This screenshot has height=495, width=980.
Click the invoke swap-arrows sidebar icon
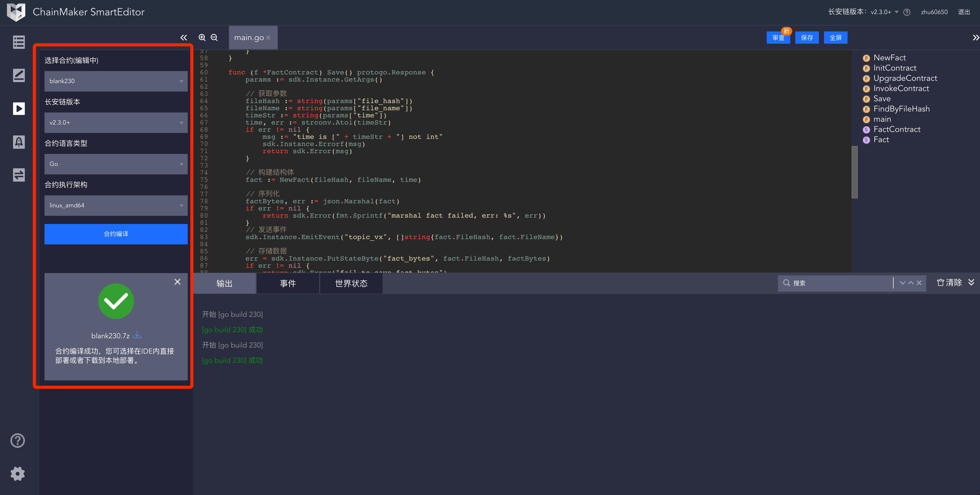(19, 175)
